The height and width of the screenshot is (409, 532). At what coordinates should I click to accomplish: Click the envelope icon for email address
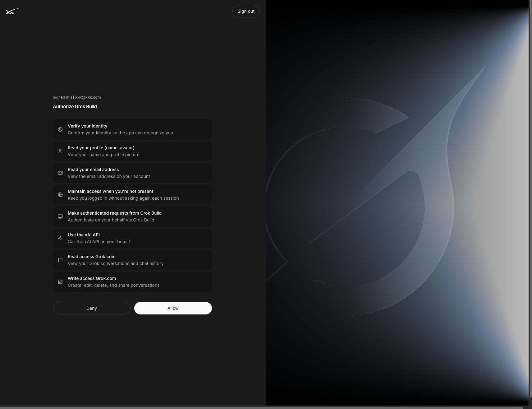(x=60, y=173)
